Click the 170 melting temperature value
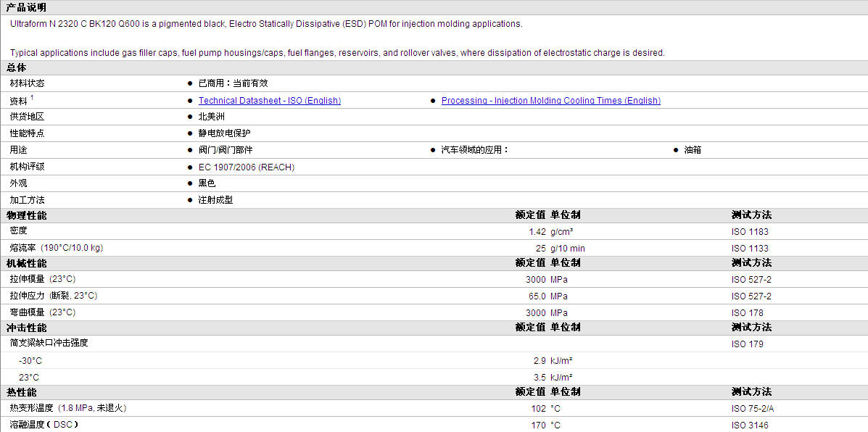The height and width of the screenshot is (432, 868). (539, 425)
